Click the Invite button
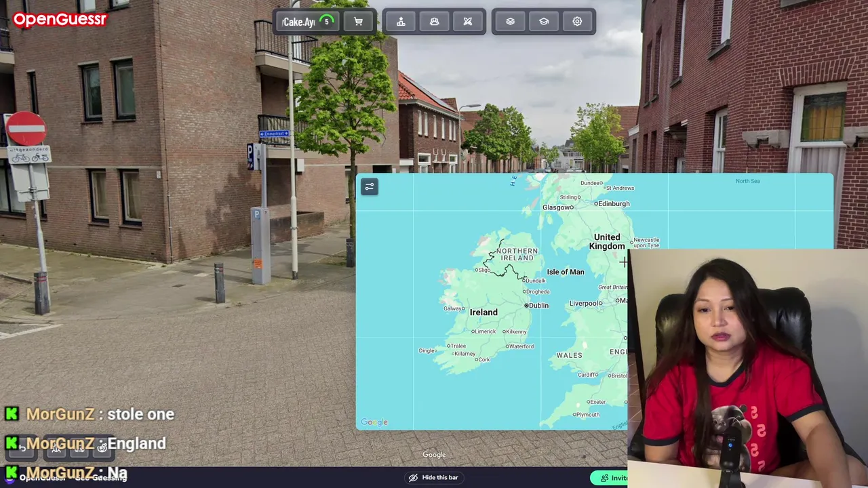868x488 pixels. point(614,478)
